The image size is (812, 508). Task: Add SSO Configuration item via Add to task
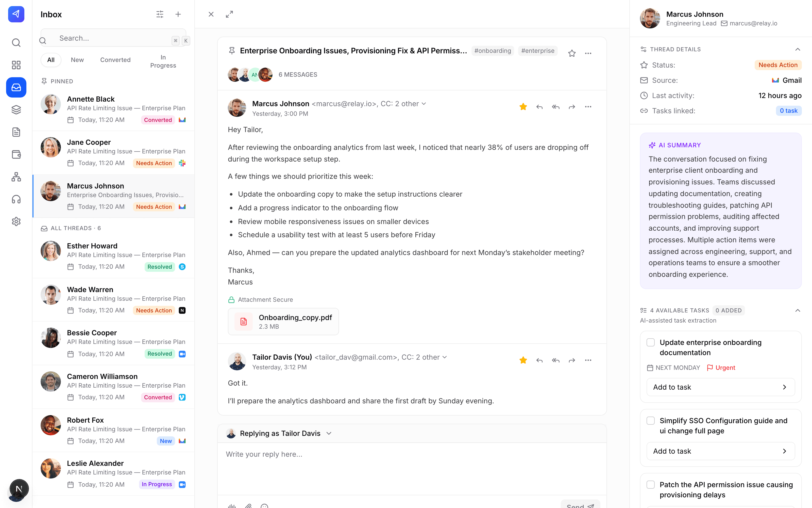tap(720, 451)
